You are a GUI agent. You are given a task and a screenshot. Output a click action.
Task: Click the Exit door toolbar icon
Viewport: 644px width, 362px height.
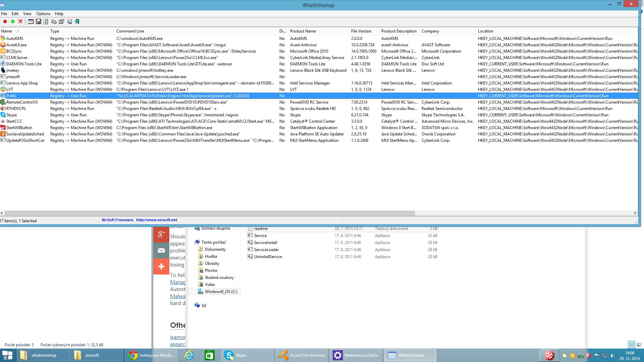coord(77,21)
